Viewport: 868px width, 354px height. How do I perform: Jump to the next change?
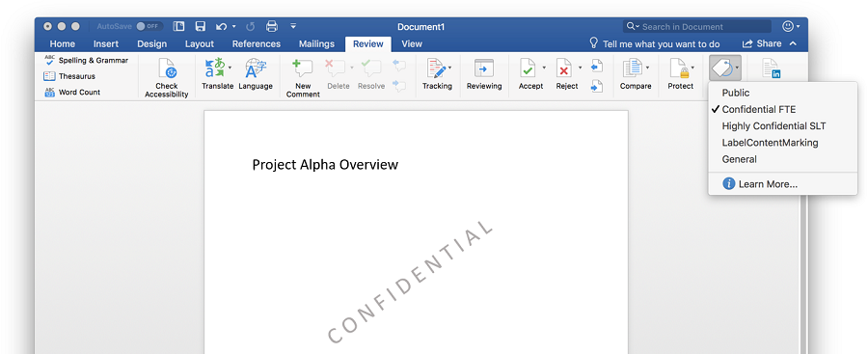click(596, 86)
